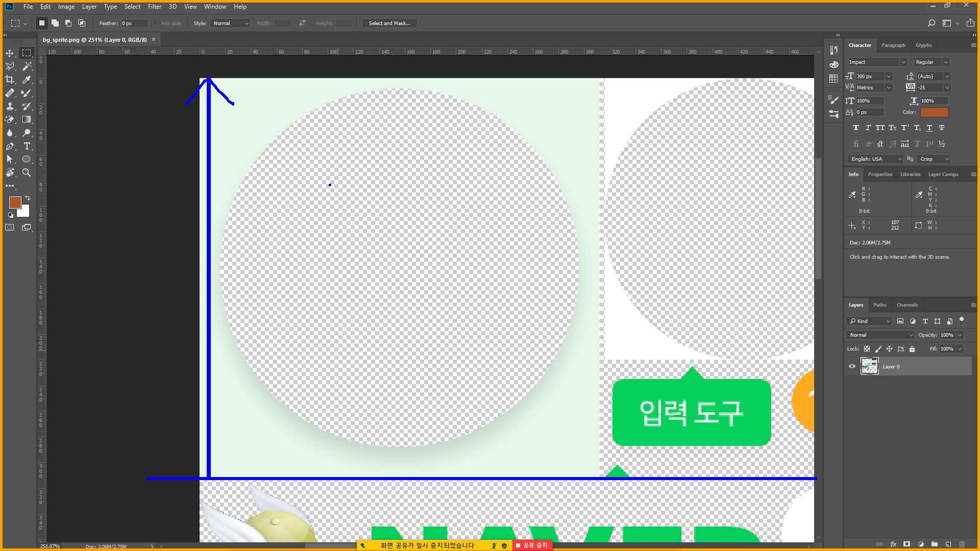Open the Filter menu
Screen dimensions: 980x551
(x=154, y=7)
